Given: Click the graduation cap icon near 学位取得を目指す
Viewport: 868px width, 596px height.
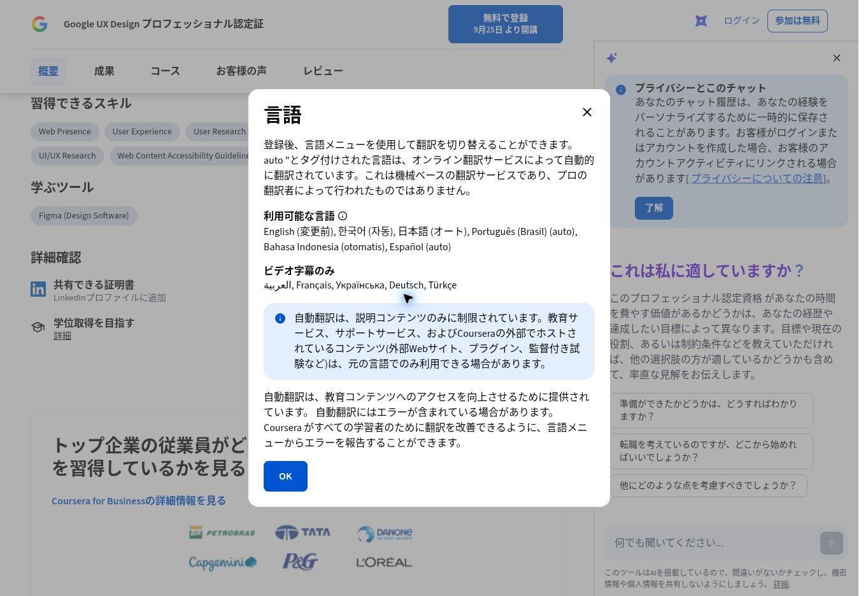Looking at the screenshot, I should tap(38, 327).
